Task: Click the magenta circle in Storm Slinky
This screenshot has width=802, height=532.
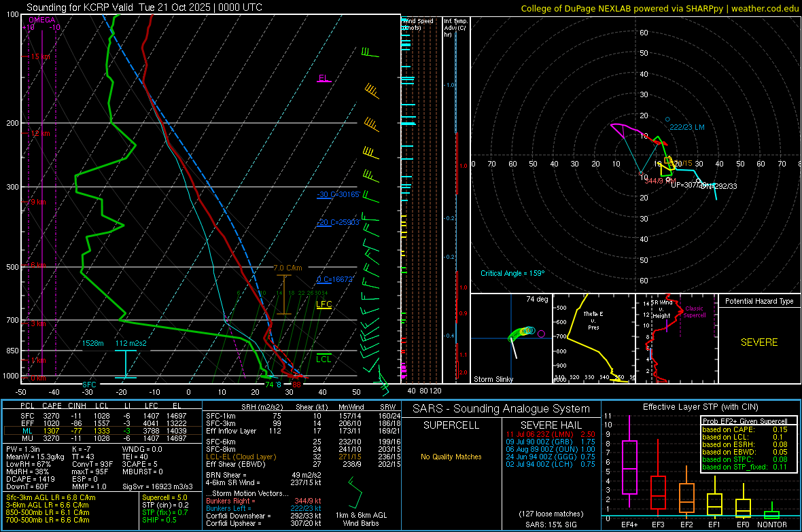Action: [x=541, y=334]
